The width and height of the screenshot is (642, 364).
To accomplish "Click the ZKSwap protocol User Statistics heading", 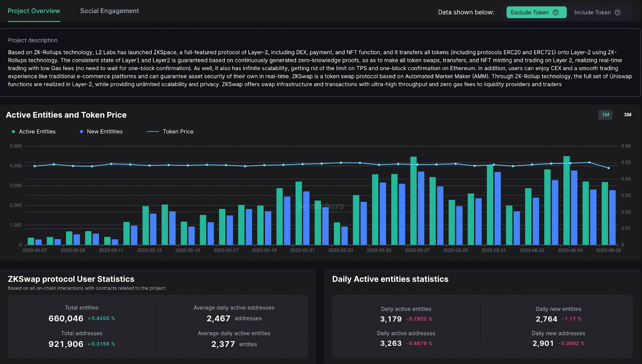I will [x=71, y=279].
